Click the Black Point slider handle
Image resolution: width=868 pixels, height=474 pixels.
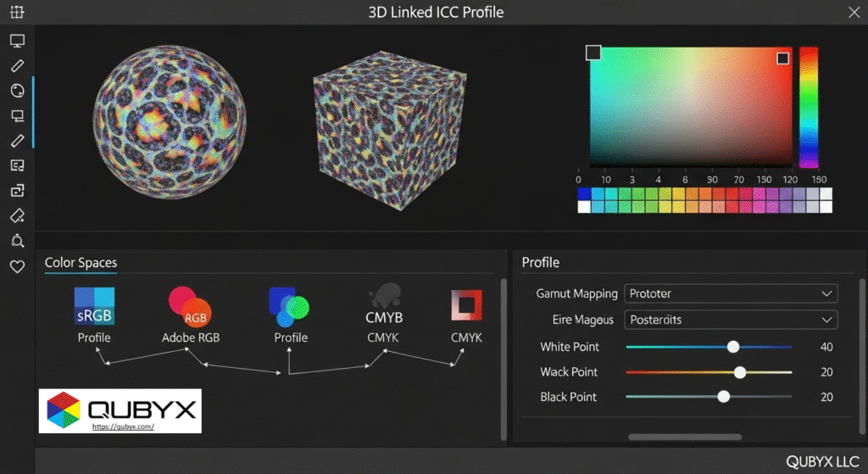723,397
